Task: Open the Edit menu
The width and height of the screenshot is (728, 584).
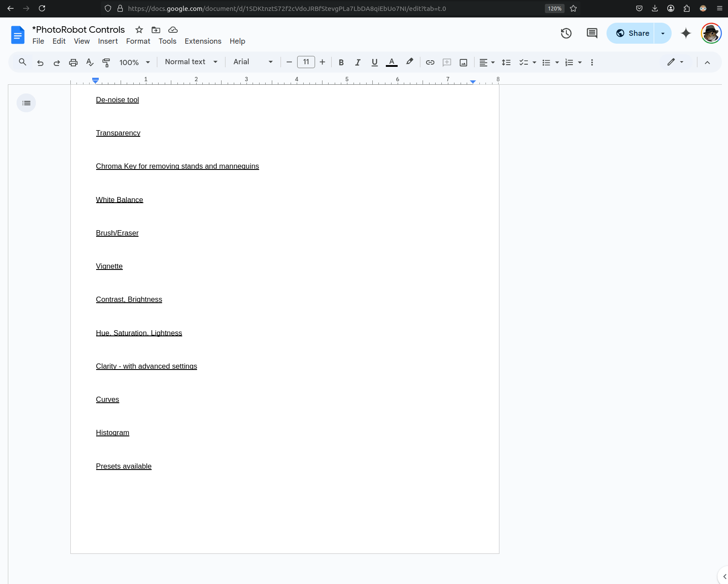Action: click(59, 41)
